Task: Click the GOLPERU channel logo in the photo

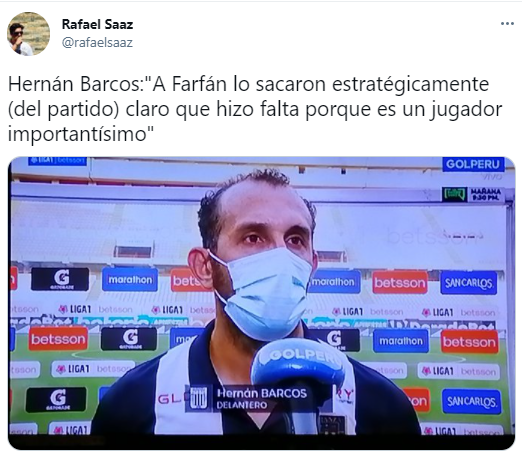Action: pos(473,165)
